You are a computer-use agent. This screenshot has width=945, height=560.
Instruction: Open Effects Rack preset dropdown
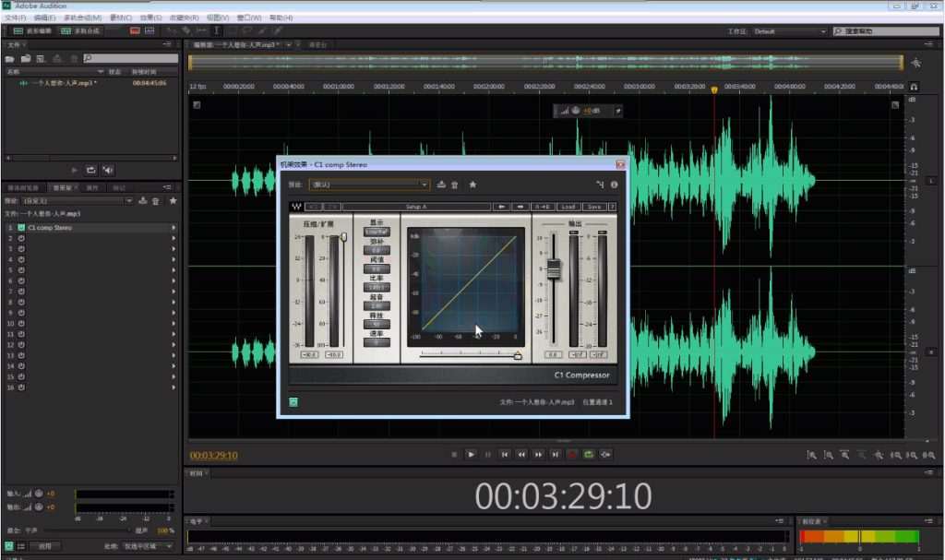pos(128,201)
